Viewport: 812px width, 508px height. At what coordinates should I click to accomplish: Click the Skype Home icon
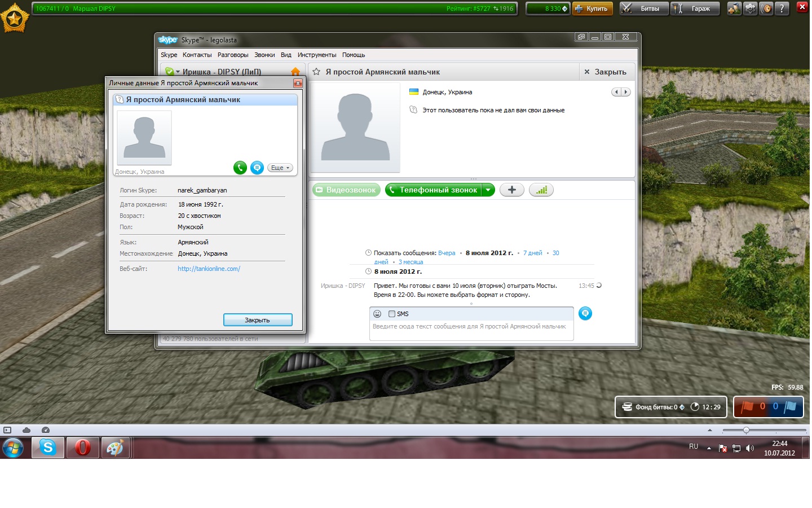coord(295,72)
